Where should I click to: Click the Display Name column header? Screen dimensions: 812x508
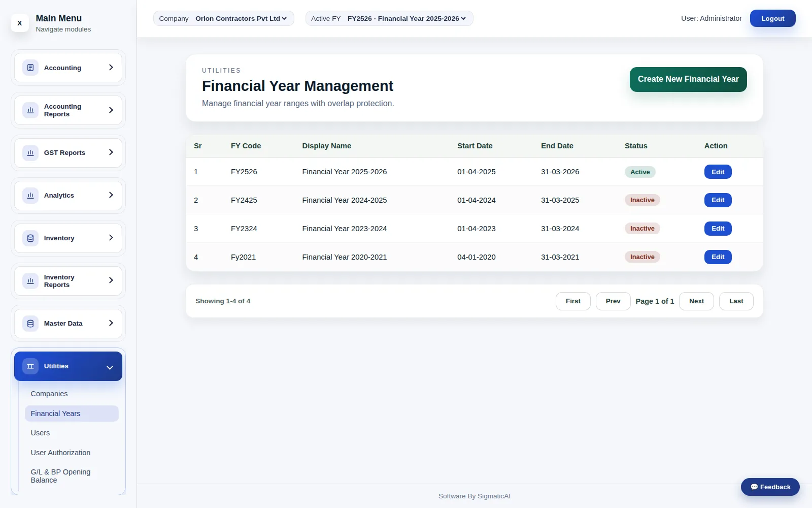[326, 146]
